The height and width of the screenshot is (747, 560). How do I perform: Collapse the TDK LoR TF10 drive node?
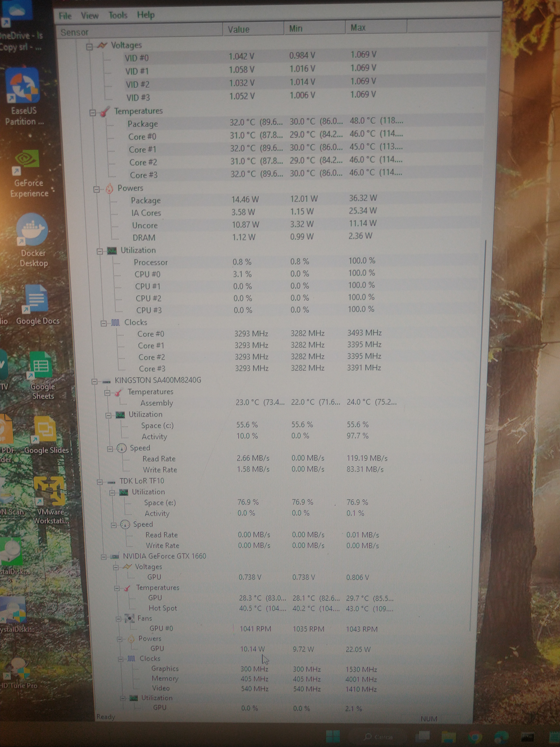point(100,482)
